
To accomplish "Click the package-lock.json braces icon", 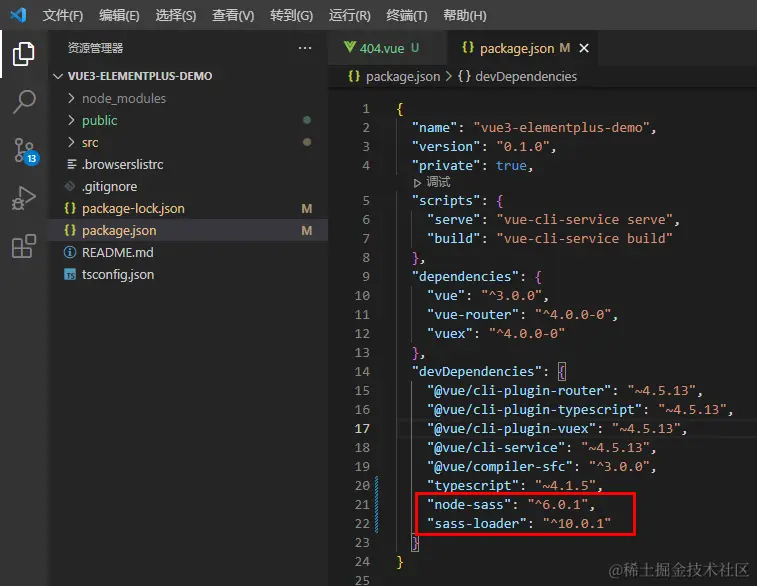I will tap(70, 209).
